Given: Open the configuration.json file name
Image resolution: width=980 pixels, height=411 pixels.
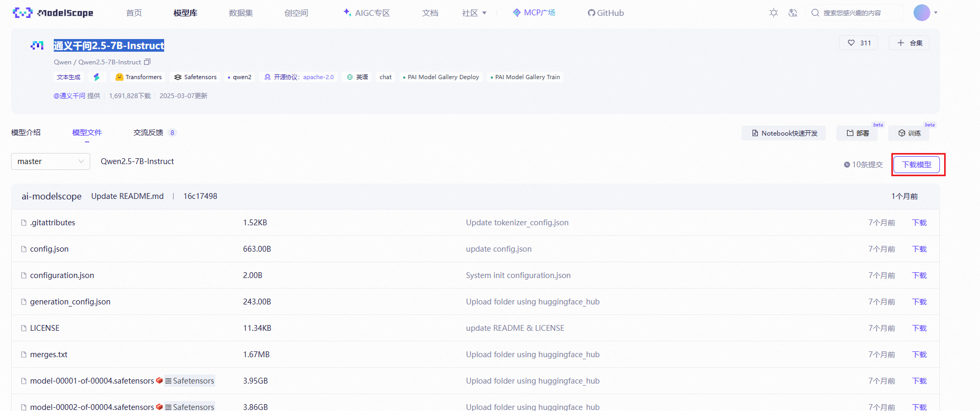Looking at the screenshot, I should (62, 275).
